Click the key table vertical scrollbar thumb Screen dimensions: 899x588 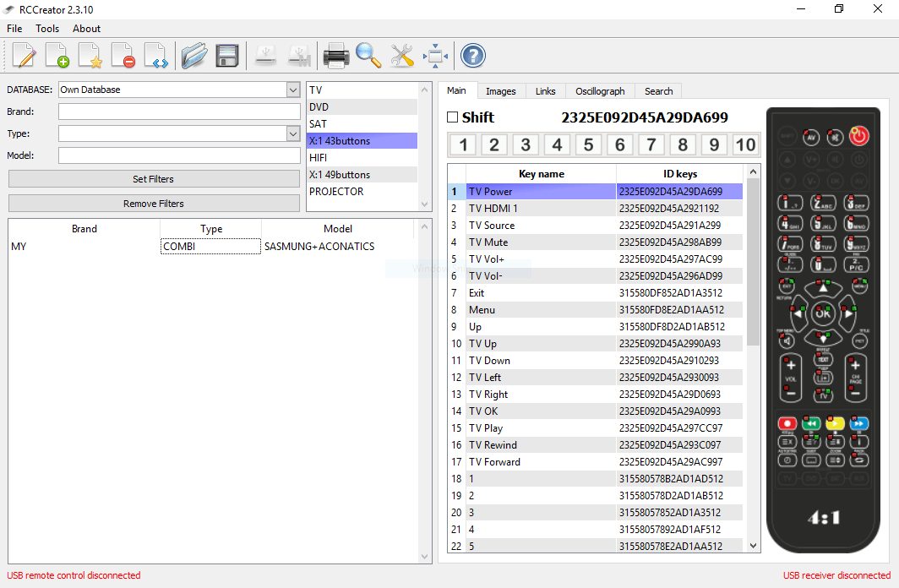click(754, 262)
